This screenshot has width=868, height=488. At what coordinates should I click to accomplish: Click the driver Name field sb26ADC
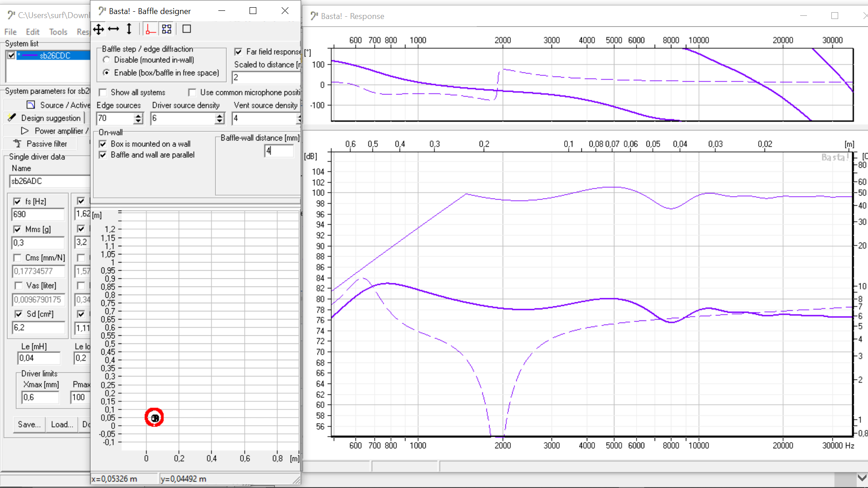pyautogui.click(x=50, y=181)
